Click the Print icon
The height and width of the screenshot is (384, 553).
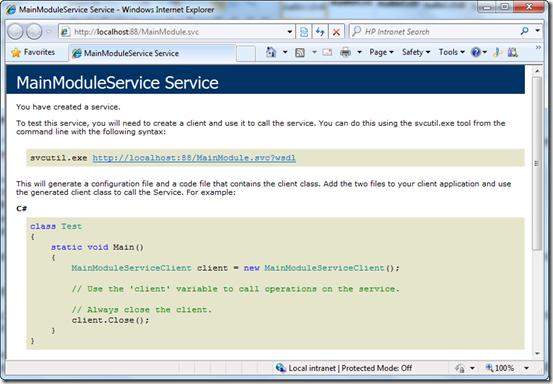pyautogui.click(x=345, y=53)
